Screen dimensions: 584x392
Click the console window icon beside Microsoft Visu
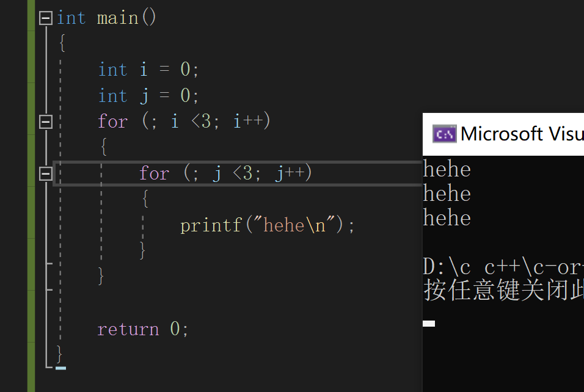[444, 134]
